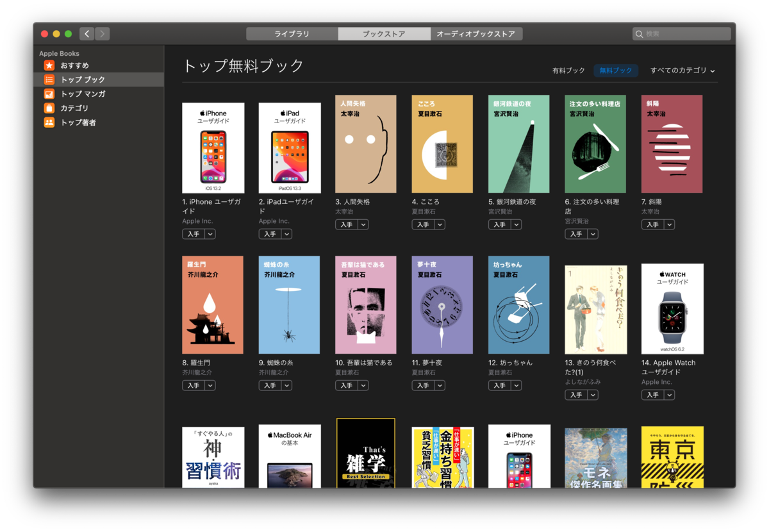The image size is (769, 532).
Task: Go back with the left arrow button
Action: (x=87, y=34)
